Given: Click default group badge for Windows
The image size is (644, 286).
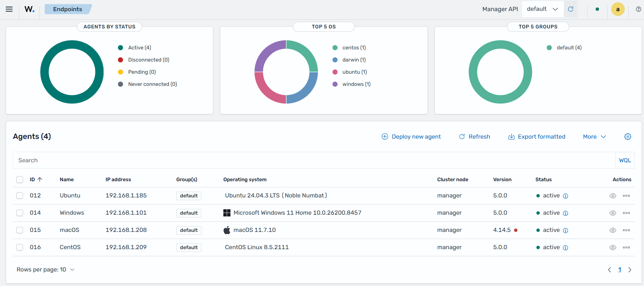Looking at the screenshot, I should 189,213.
